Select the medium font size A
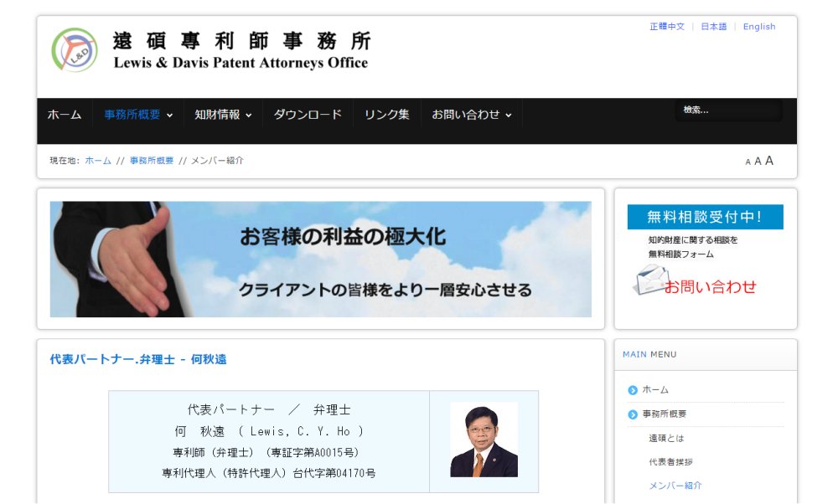 tap(758, 162)
